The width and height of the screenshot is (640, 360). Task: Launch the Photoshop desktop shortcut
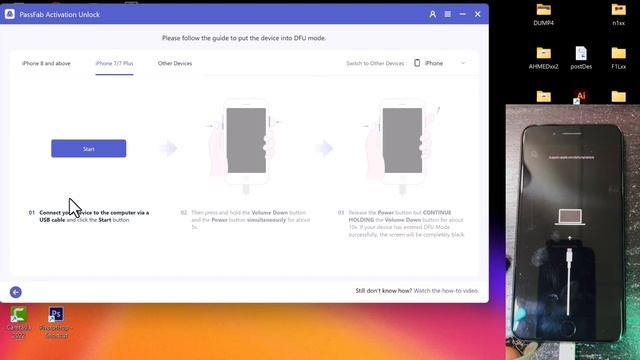coord(56,323)
